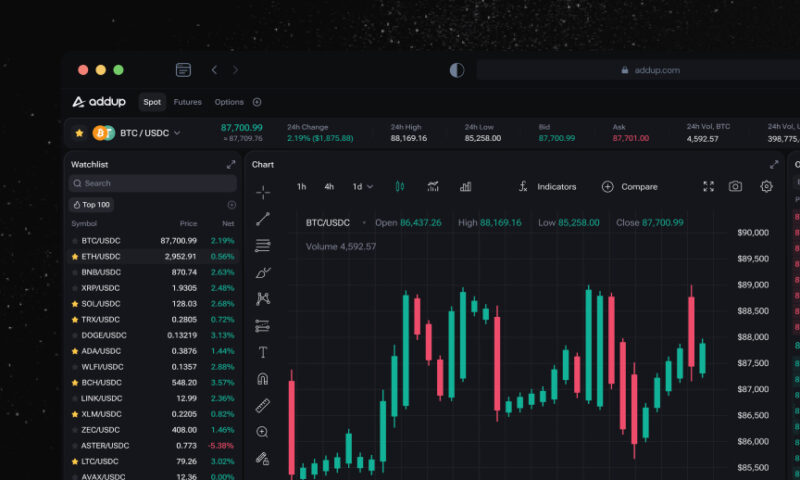Unfavorite ETH/USDC with its star
Viewport: 800px width, 480px height.
pos(75,257)
